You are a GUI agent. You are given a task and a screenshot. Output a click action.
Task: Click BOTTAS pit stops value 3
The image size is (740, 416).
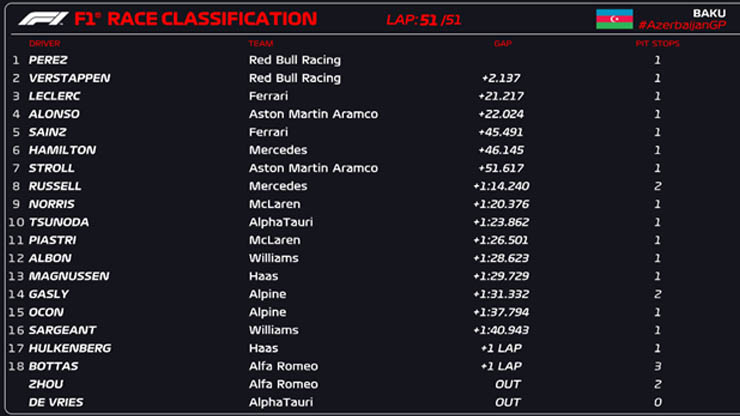coord(657,366)
